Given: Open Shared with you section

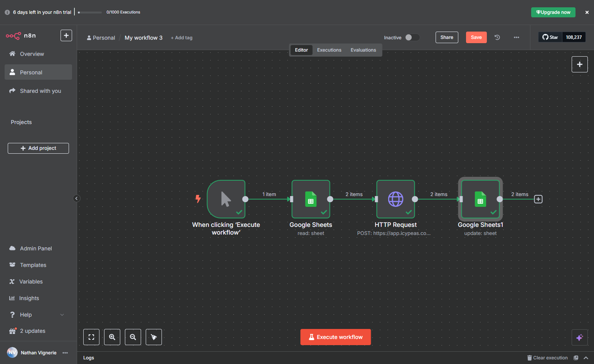Looking at the screenshot, I should (x=38, y=91).
